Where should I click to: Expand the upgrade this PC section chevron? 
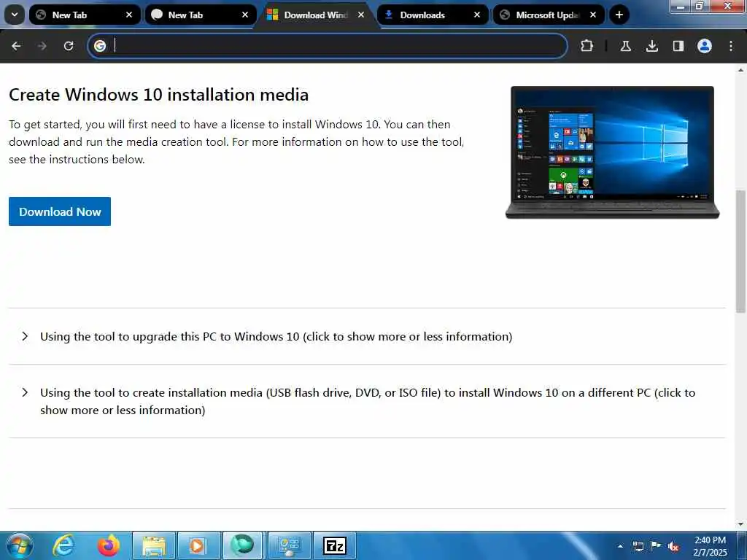[25, 336]
